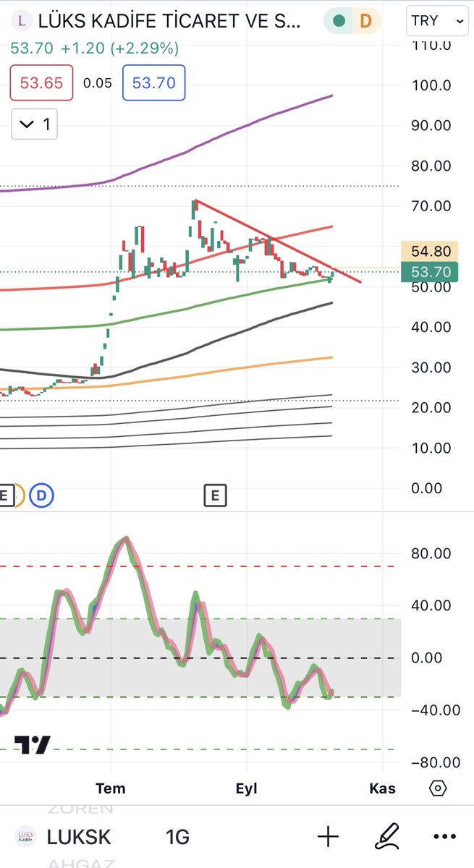The height and width of the screenshot is (868, 474).
Task: Open chart settings hexagon icon
Action: pos(438,788)
